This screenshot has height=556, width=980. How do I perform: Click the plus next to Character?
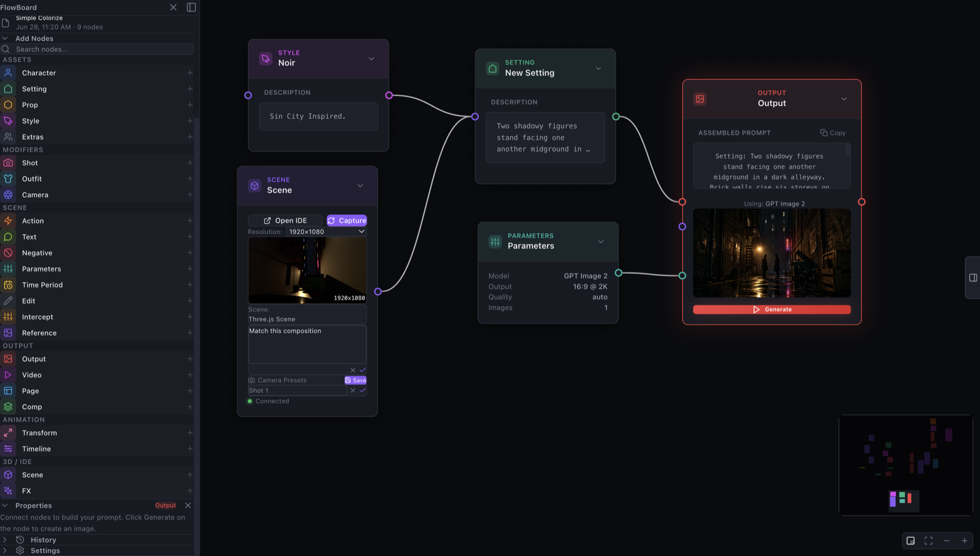click(190, 73)
